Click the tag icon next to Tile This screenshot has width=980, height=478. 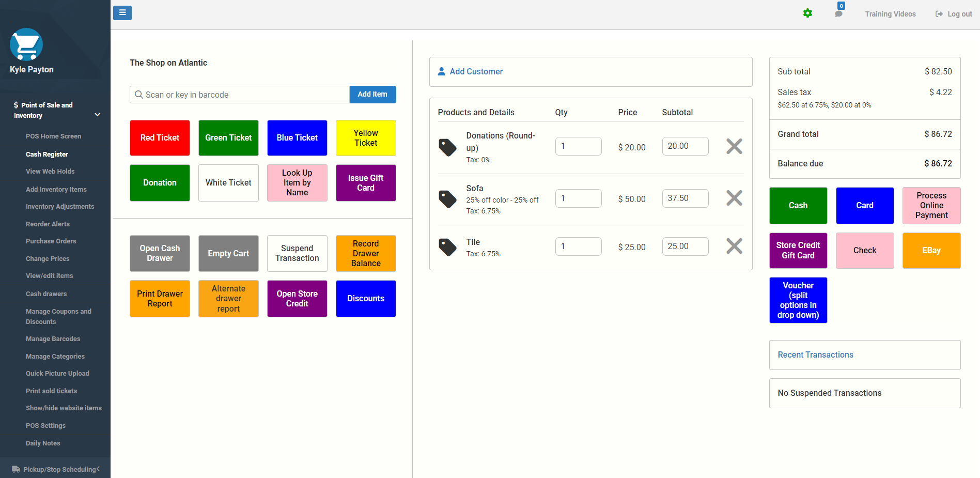(447, 247)
